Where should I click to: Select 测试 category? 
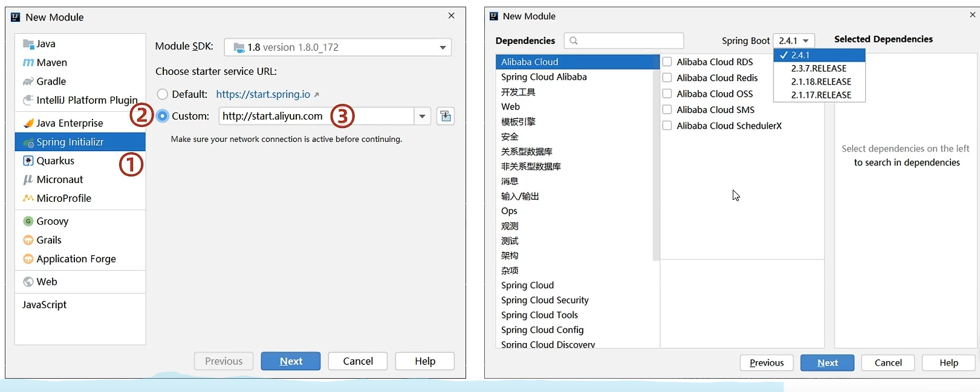pos(574,240)
